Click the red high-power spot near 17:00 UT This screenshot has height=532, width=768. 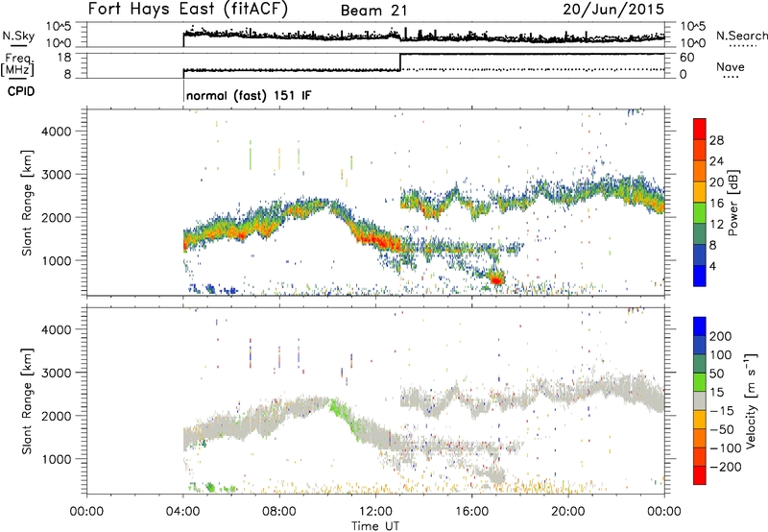click(x=496, y=279)
